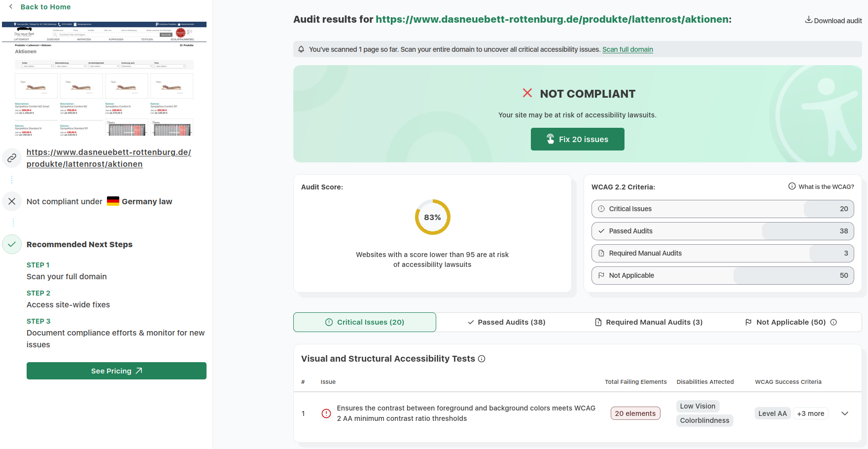Click the notification bell icon in scan banner
Screen dimensions: 868x449
(x=301, y=49)
